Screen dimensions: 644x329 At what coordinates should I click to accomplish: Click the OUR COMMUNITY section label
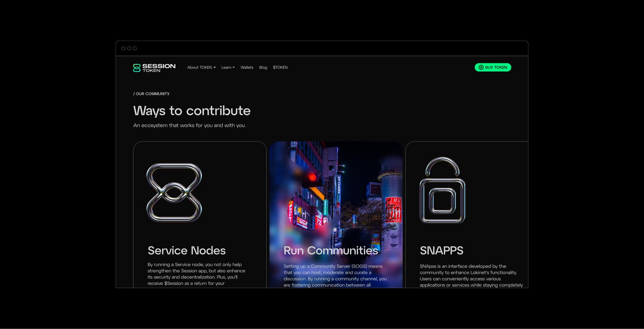click(151, 94)
